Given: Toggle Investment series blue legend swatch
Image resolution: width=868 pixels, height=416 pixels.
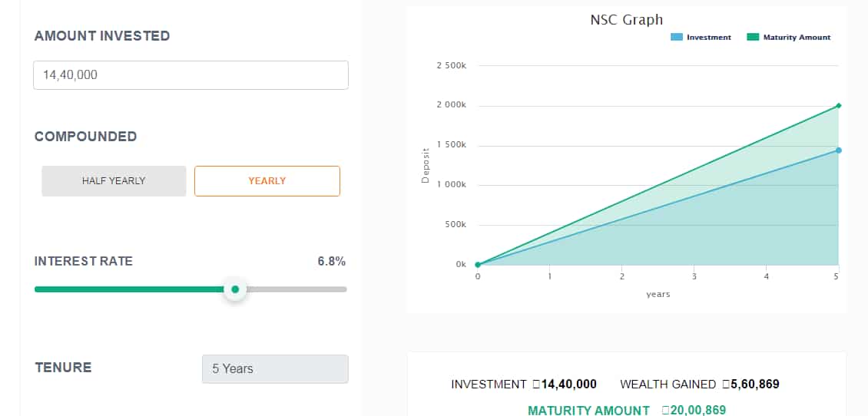Looking at the screenshot, I should (x=677, y=38).
